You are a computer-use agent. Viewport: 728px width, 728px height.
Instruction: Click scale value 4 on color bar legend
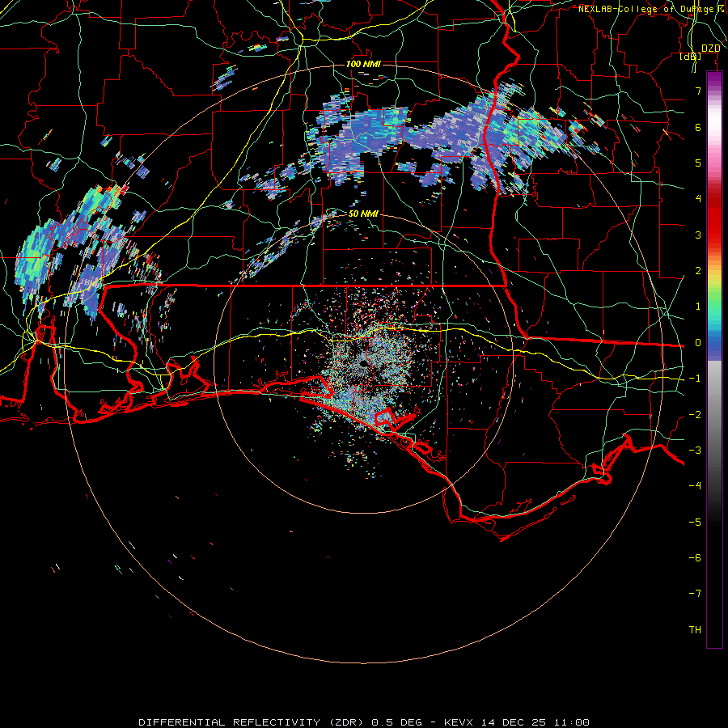[697, 199]
